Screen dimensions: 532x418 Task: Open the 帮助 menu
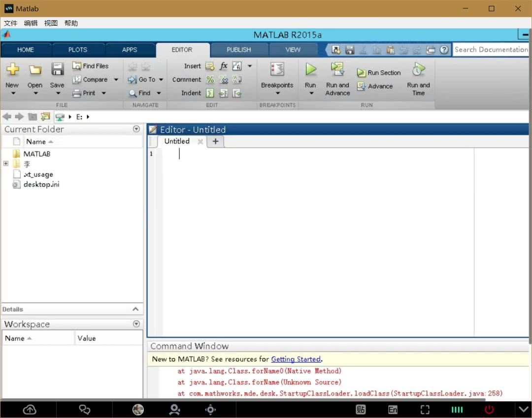pos(71,23)
